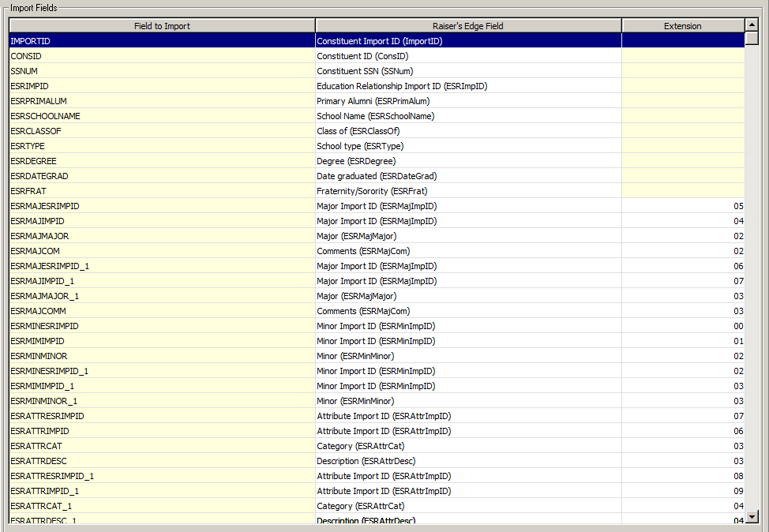Click Education Relationship Import ID (ESRImpID) cell
Image resolution: width=769 pixels, height=532 pixels.
tap(468, 86)
